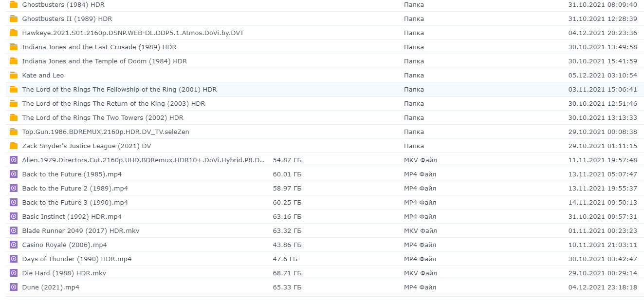Viewport: 644px width, 306px height.
Task: Click folder icon next to Kate and Leo
Action: pyautogui.click(x=14, y=76)
